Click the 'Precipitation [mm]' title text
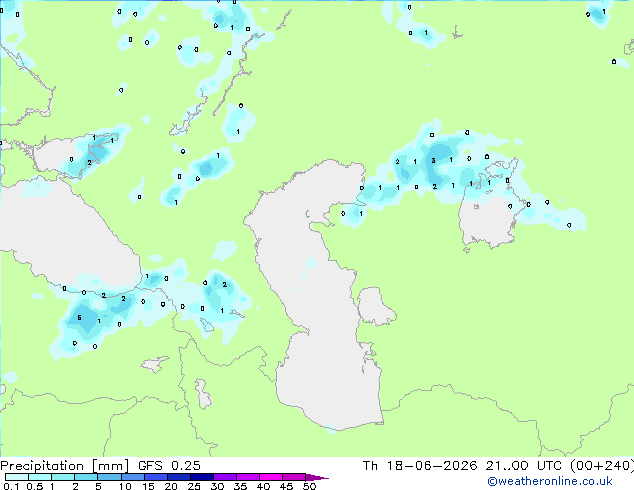 tap(64, 466)
